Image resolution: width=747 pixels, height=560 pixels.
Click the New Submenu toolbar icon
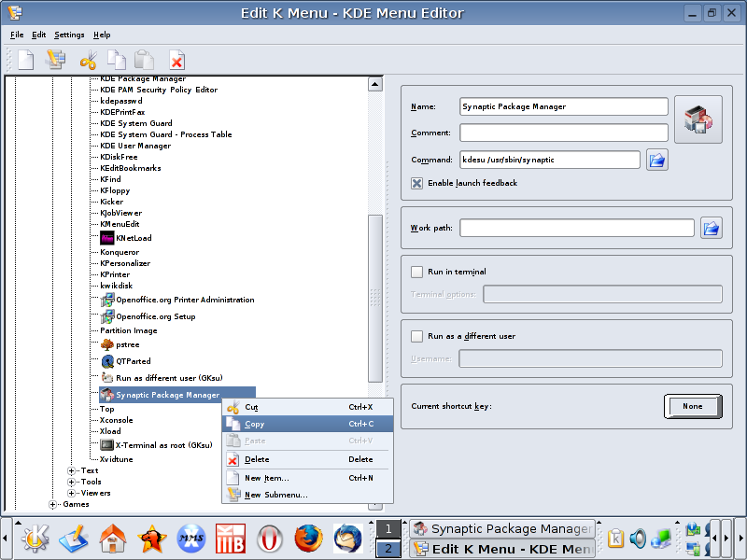tap(56, 61)
